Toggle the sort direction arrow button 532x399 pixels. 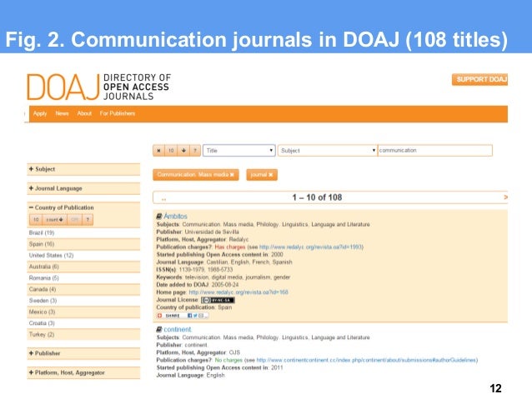coord(183,151)
